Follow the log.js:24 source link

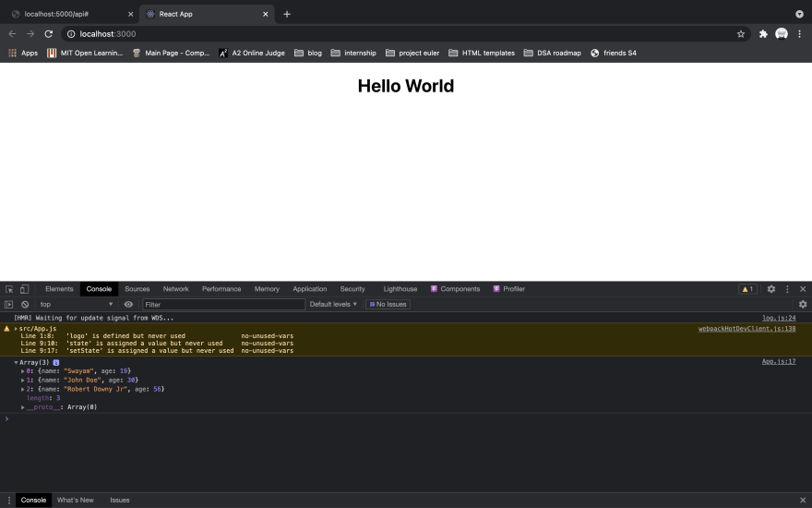point(779,319)
